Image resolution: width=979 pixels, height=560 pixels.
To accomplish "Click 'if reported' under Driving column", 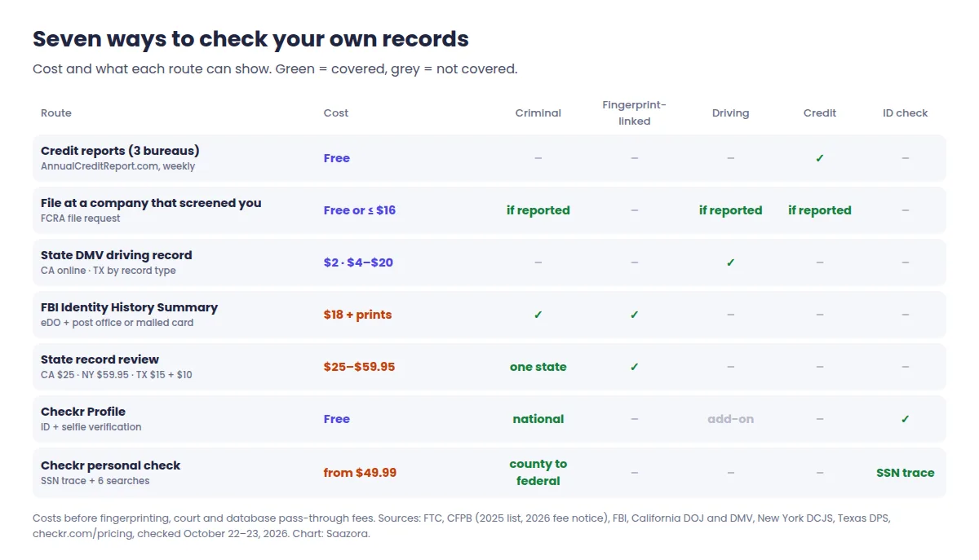I will (730, 210).
